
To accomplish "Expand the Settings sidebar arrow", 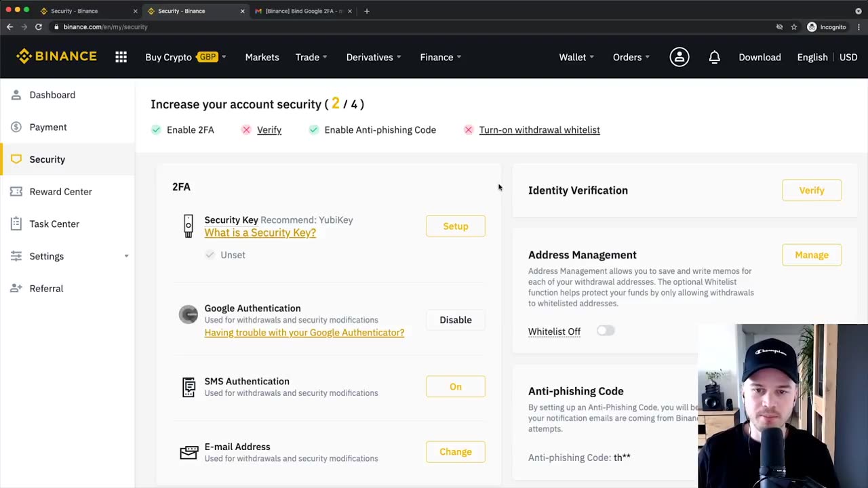I will (x=126, y=256).
